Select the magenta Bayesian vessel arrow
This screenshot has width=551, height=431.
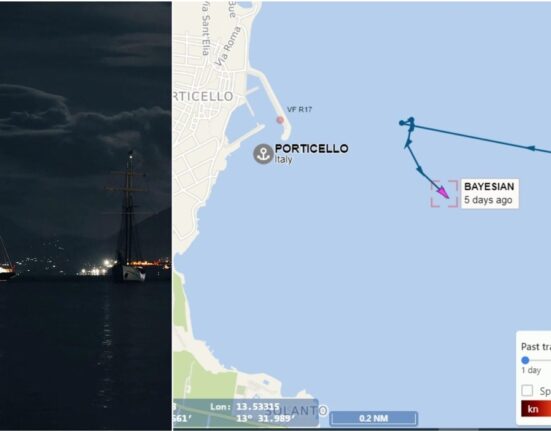click(x=443, y=192)
